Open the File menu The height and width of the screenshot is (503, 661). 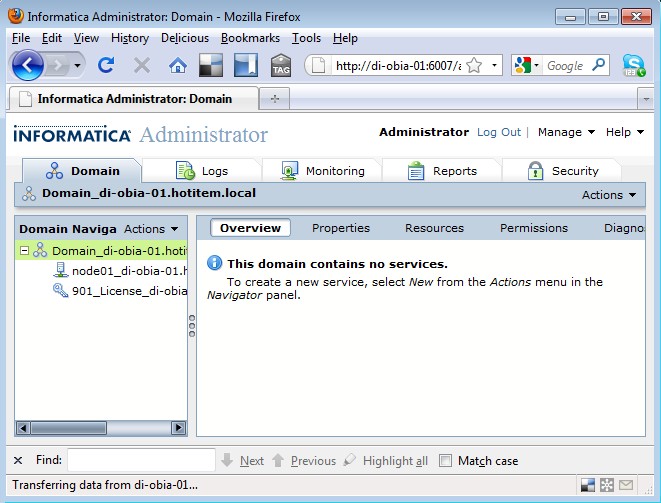[21, 38]
